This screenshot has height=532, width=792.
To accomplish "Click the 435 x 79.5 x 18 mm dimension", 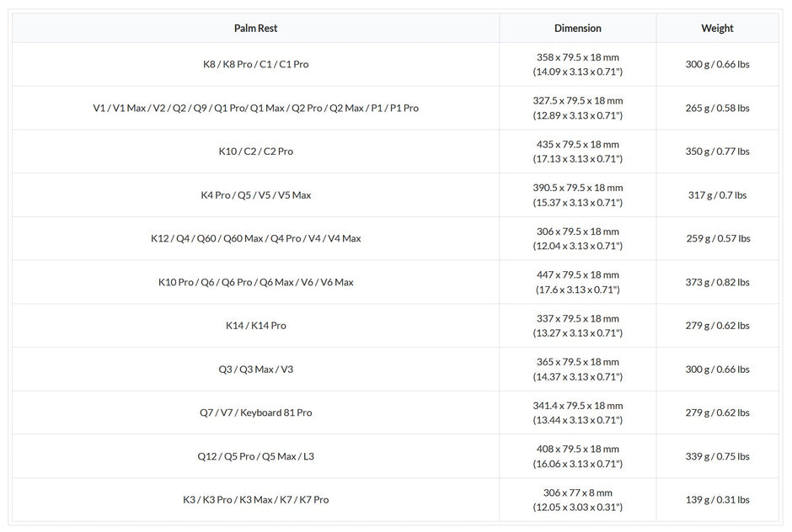I will click(x=577, y=145).
